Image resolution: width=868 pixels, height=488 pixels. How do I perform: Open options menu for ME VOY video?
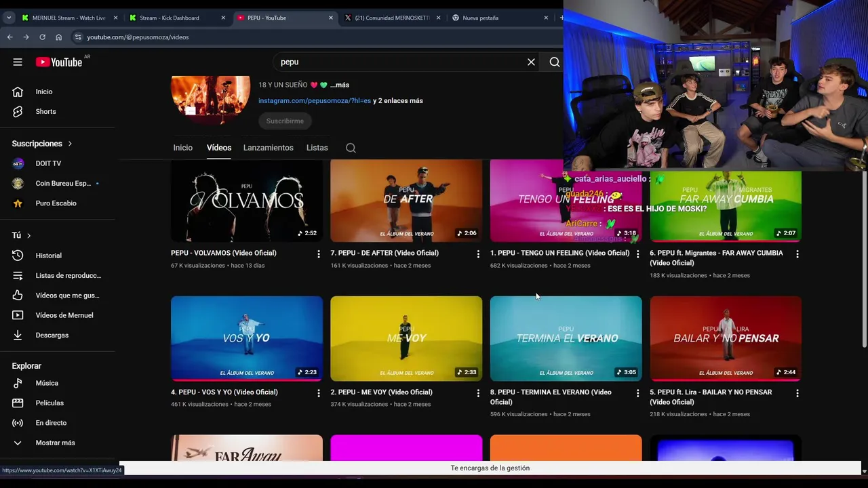pos(478,392)
